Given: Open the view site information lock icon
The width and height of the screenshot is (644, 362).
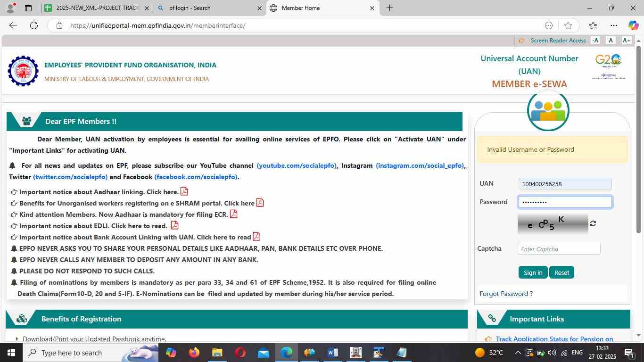Looking at the screenshot, I should point(59,25).
